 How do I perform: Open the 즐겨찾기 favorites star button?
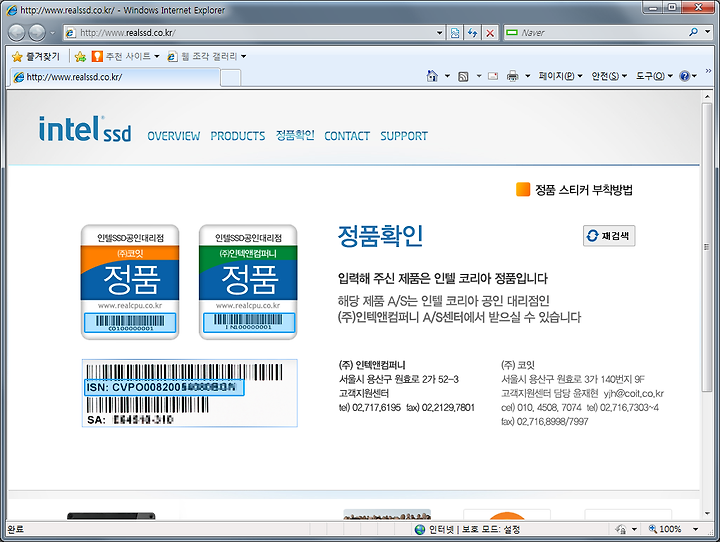tap(36, 56)
